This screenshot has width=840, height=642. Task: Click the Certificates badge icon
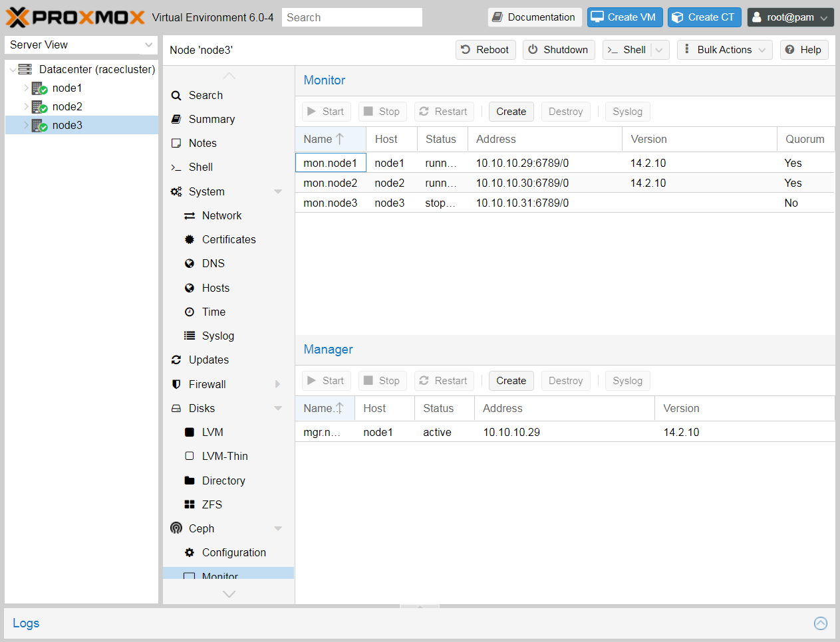click(190, 240)
